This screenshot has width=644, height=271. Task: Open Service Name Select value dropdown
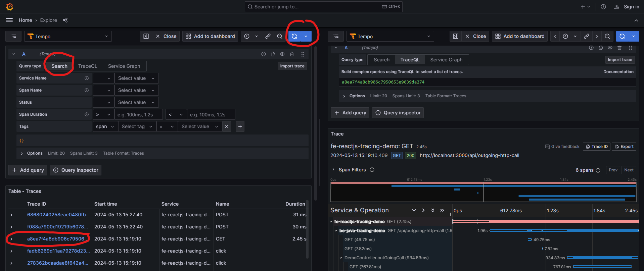tap(136, 78)
